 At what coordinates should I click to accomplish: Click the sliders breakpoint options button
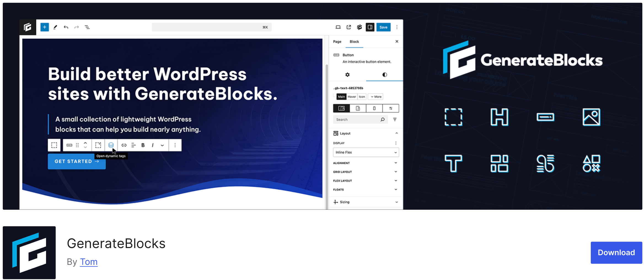coord(391,108)
